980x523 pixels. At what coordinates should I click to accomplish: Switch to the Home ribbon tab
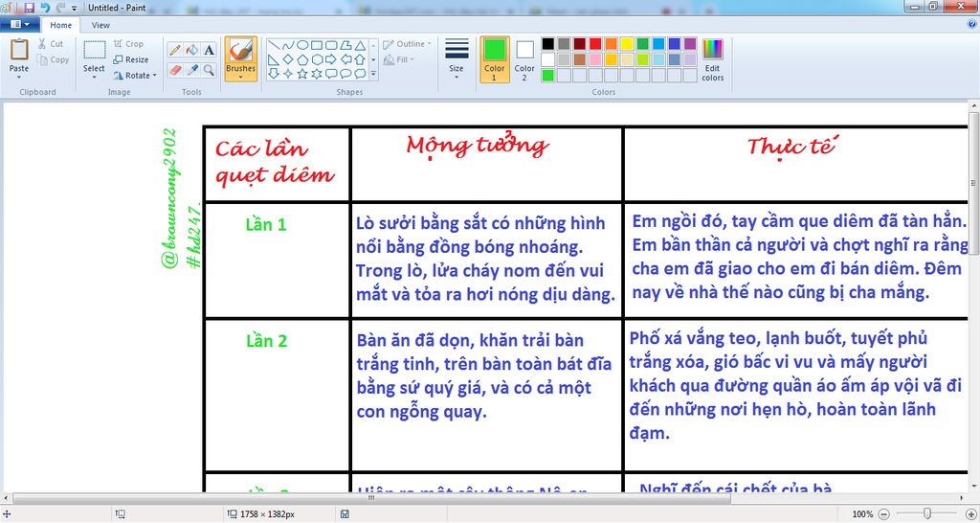pos(60,25)
